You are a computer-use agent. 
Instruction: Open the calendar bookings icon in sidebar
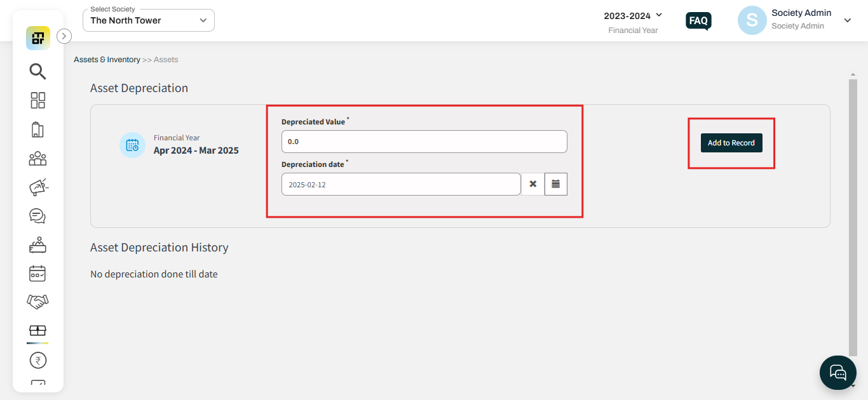(x=37, y=274)
